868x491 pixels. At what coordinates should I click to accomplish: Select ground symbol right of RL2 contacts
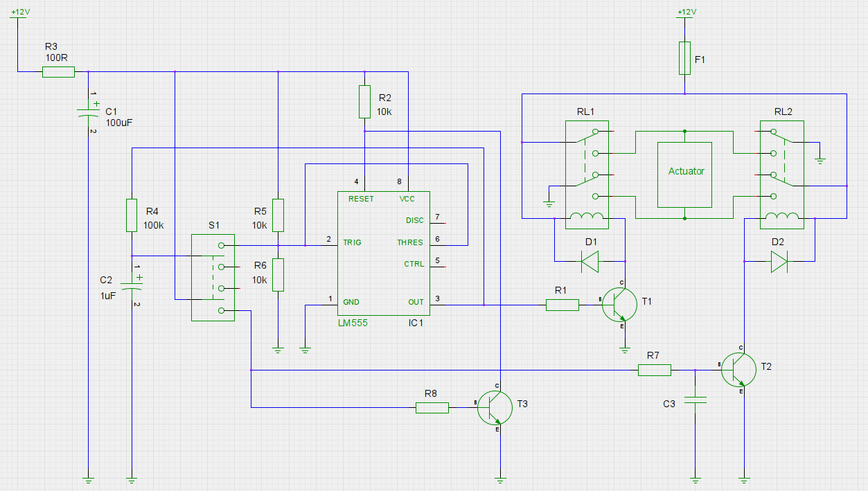click(x=820, y=161)
